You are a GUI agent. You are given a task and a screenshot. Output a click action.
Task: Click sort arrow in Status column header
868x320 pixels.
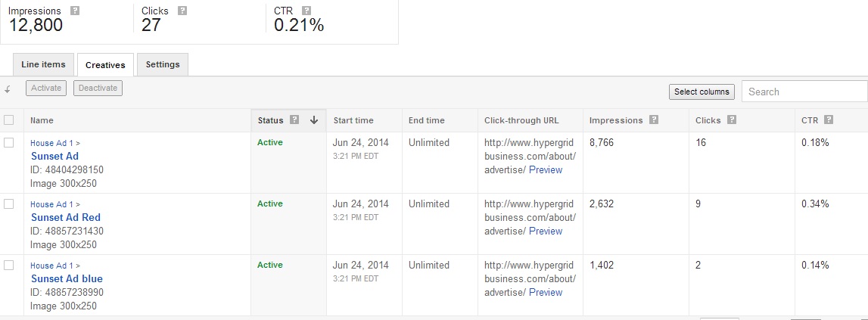314,120
